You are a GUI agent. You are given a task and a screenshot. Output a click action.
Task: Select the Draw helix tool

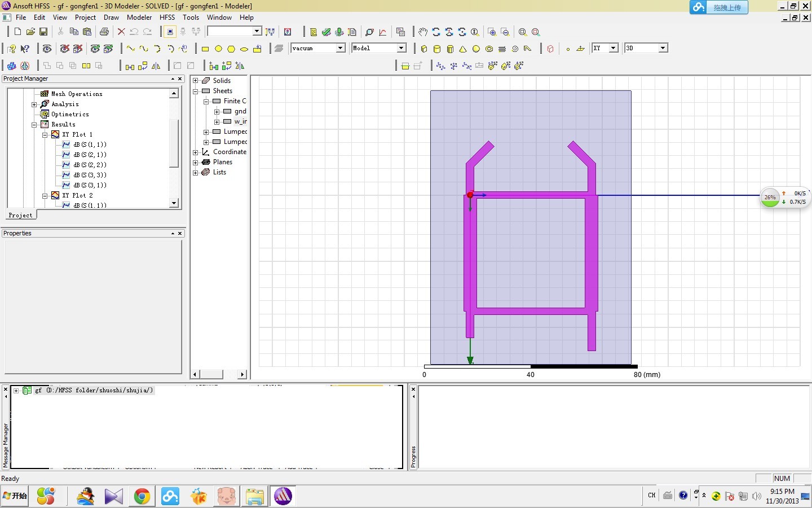click(x=502, y=49)
